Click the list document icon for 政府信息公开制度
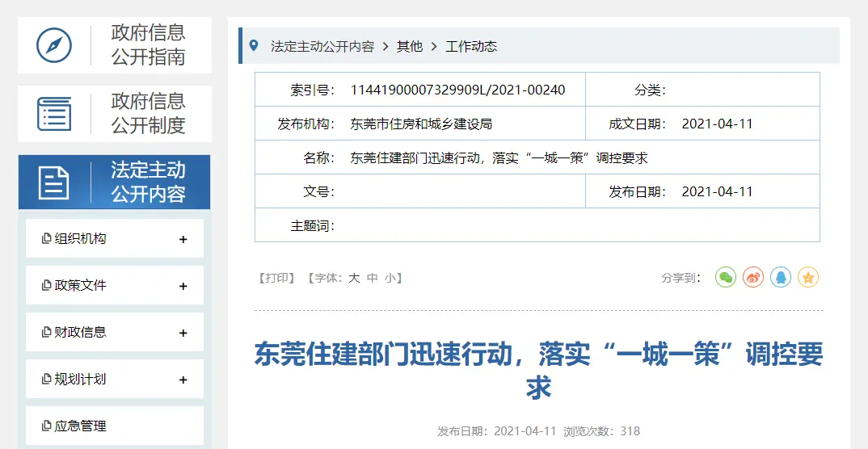The image size is (868, 449). click(53, 113)
